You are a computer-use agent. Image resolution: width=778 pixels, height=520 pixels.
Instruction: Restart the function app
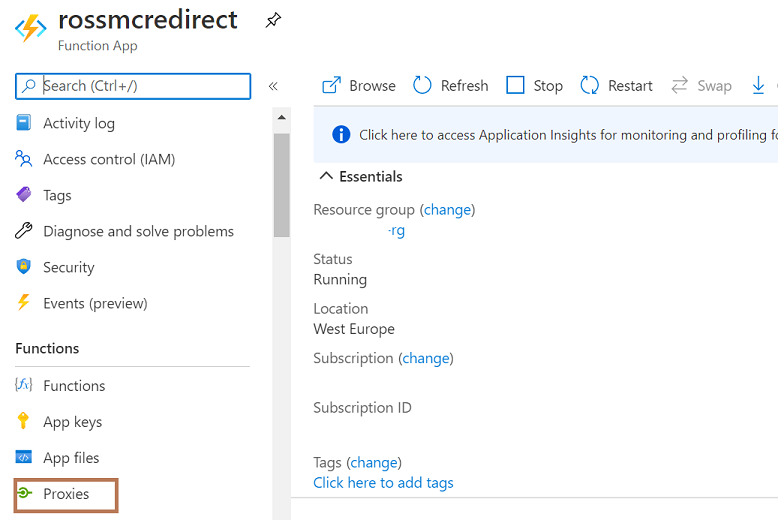point(616,85)
